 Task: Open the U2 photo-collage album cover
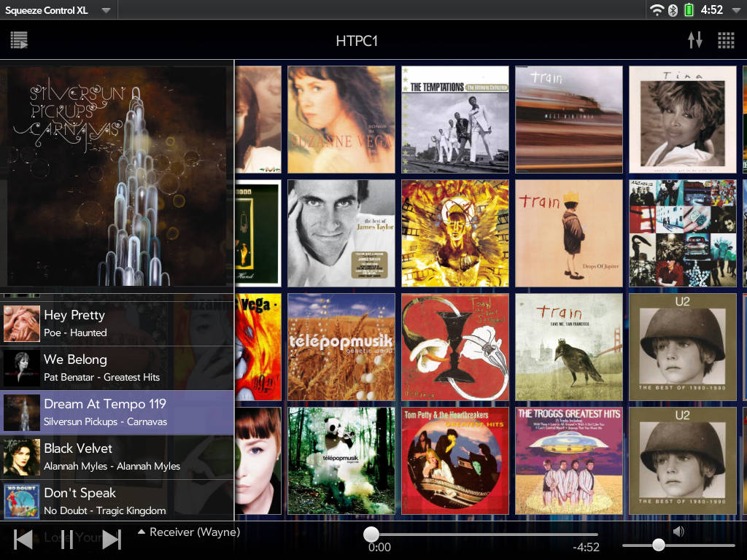pyautogui.click(x=683, y=233)
